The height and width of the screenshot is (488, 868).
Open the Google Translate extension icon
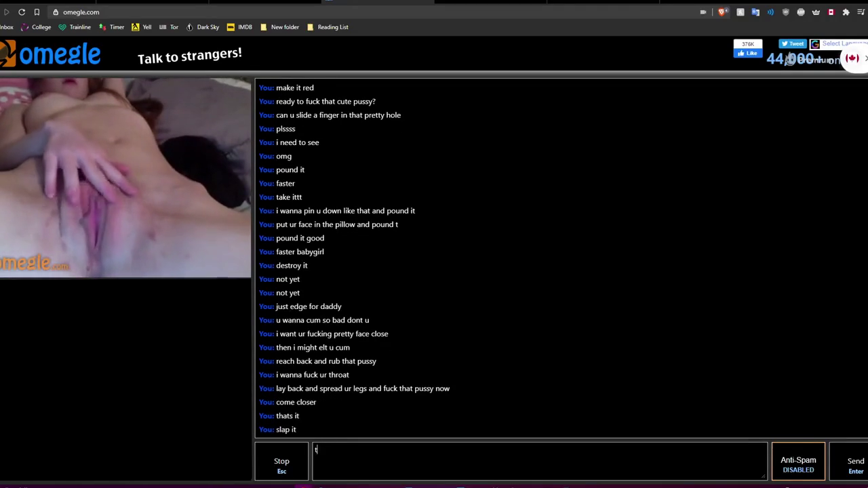755,12
